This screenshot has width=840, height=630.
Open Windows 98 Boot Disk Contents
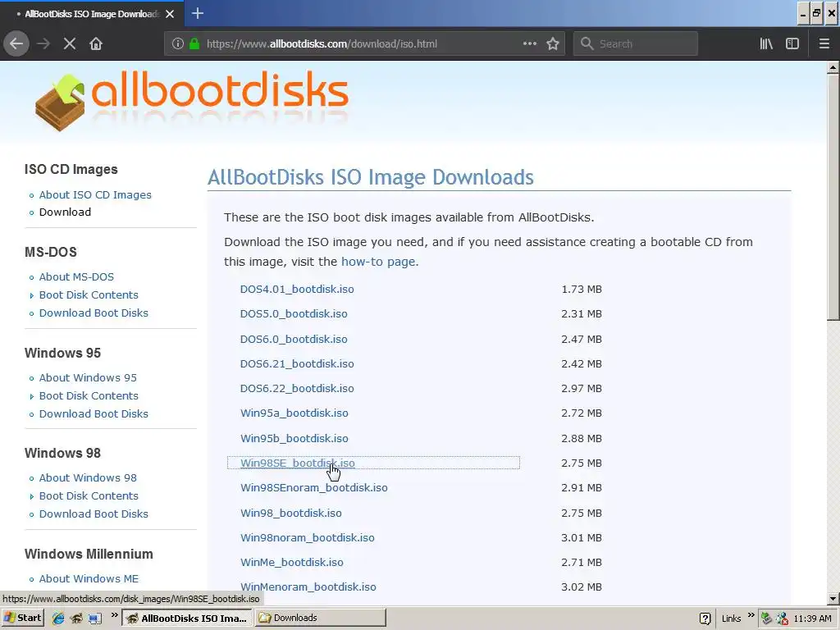coord(89,496)
